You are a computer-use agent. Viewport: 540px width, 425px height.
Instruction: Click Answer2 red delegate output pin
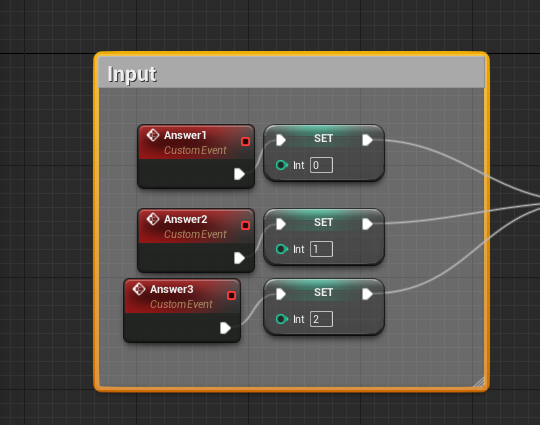[x=245, y=226]
